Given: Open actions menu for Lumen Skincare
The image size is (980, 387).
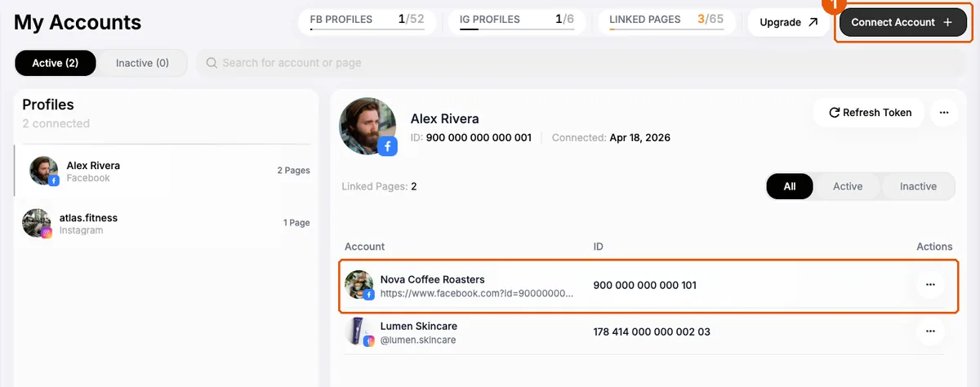Looking at the screenshot, I should pyautogui.click(x=929, y=331).
